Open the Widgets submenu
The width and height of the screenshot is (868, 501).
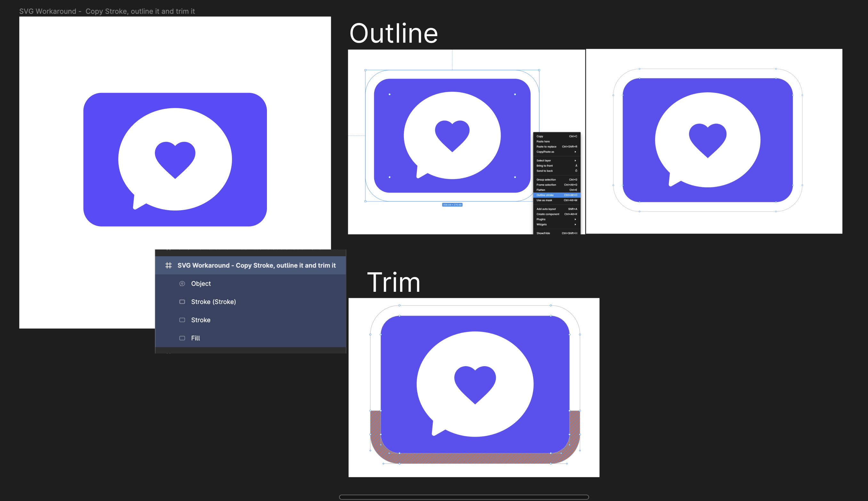(557, 225)
